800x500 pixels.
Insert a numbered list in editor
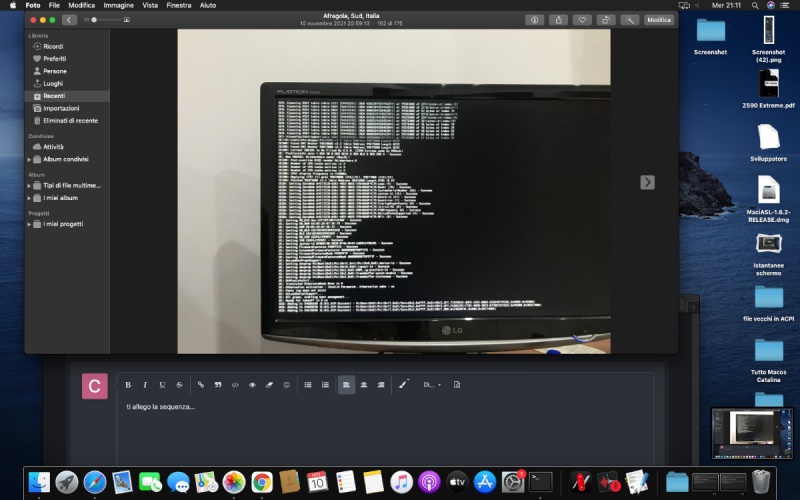click(325, 385)
